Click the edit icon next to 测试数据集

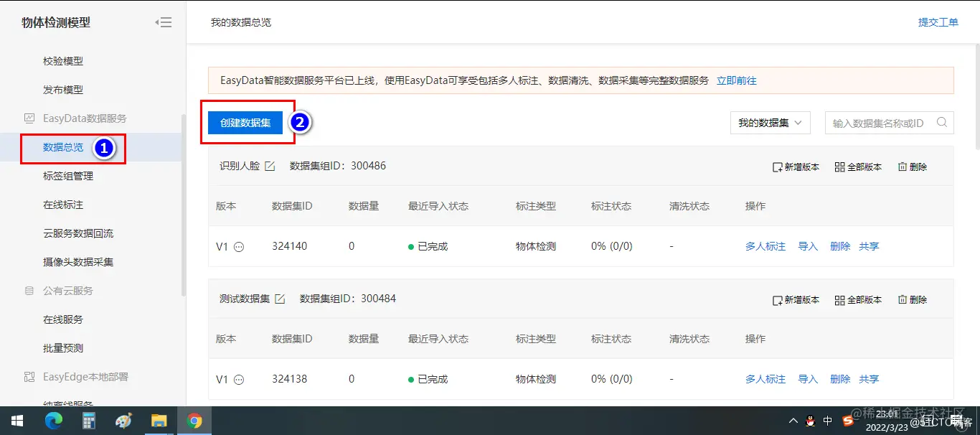coord(280,299)
